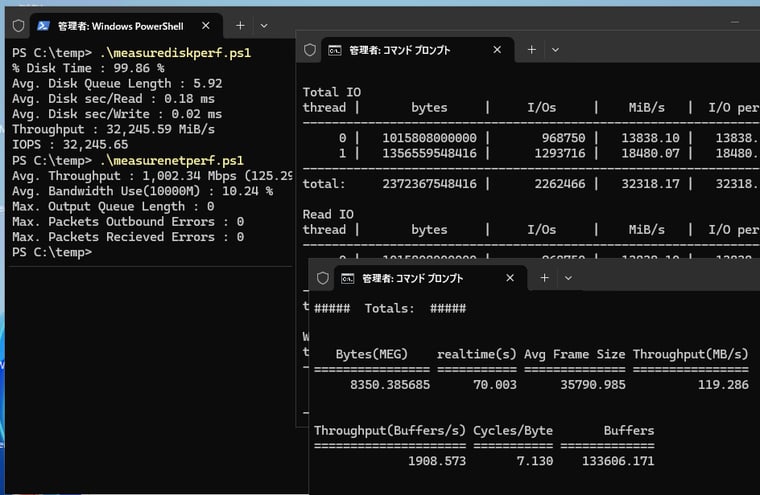Click 'Avg. Disk Queue Length : 5.92' line
Image resolution: width=760 pixels, height=495 pixels.
117,84
